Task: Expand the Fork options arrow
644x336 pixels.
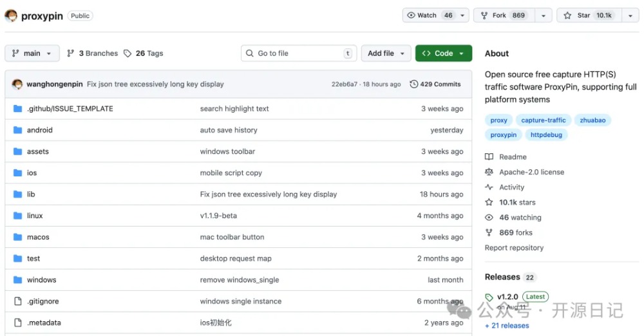Action: tap(544, 15)
